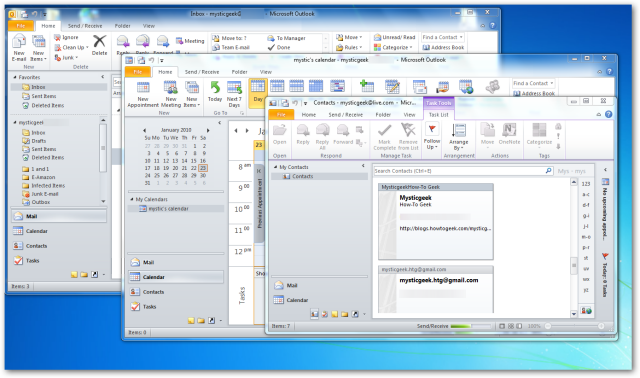
Task: Open the E-Amazon folder
Action: pos(39,177)
